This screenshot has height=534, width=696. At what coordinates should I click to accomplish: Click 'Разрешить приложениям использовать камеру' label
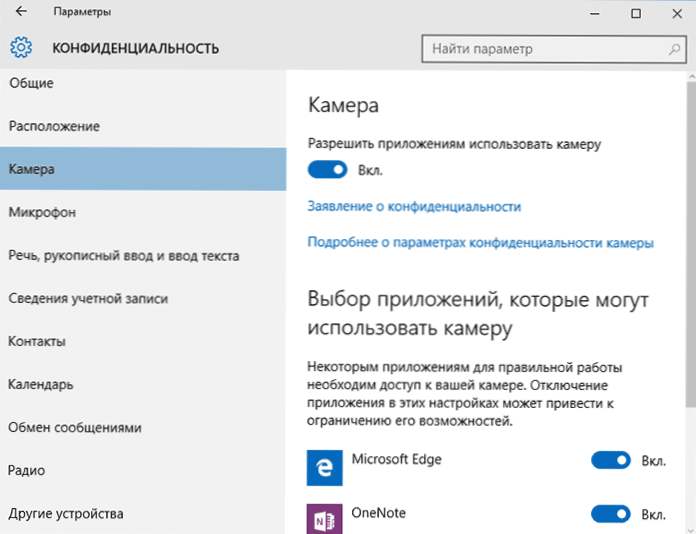(x=455, y=144)
